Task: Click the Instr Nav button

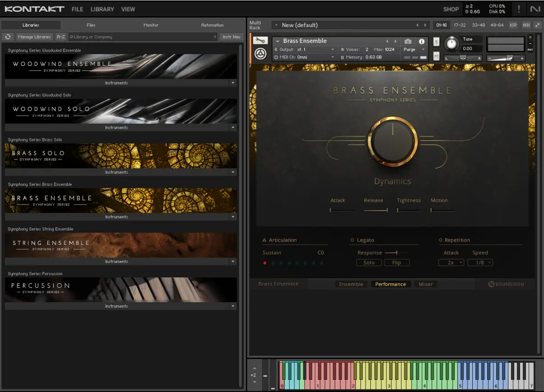Action: point(232,37)
